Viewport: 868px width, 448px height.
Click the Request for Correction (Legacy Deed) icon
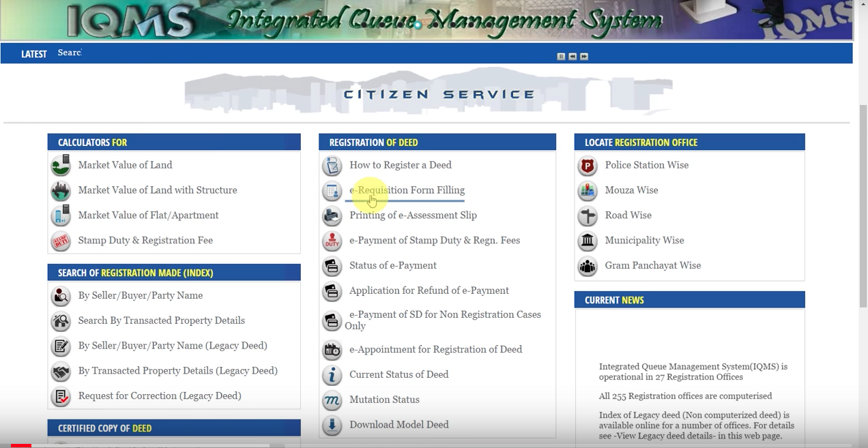[61, 397]
